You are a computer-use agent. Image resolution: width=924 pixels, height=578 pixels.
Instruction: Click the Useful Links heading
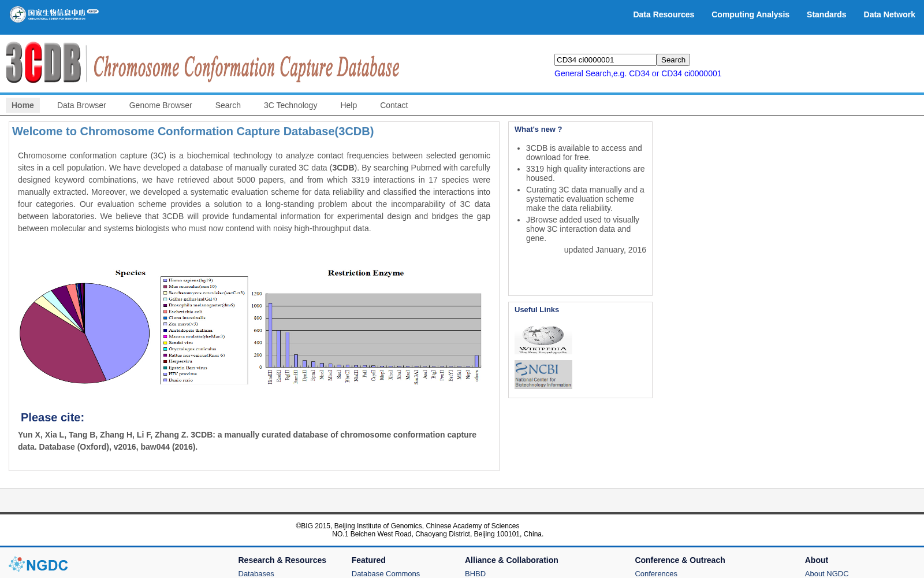click(x=536, y=310)
